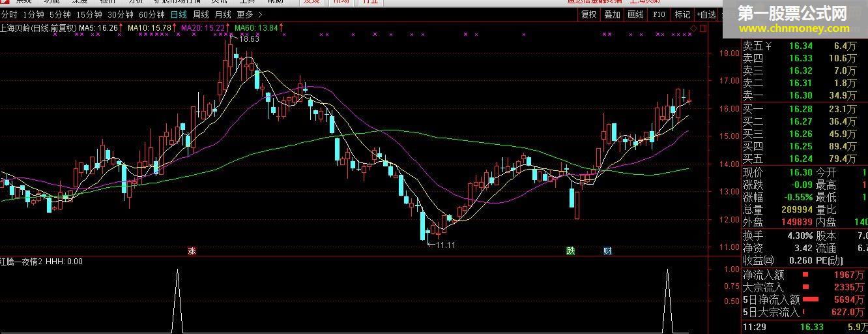This screenshot has width=868, height=334.
Task: Open the 画线 drawing tools
Action: click(635, 14)
